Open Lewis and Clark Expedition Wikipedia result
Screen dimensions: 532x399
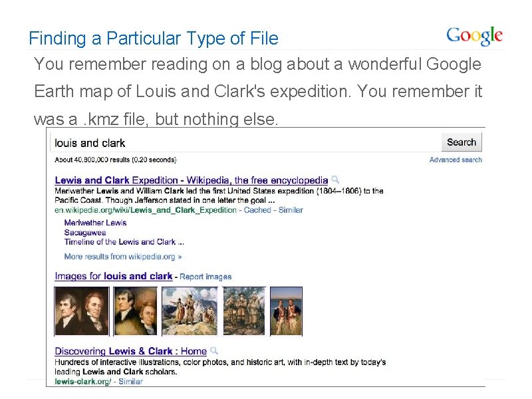(191, 180)
